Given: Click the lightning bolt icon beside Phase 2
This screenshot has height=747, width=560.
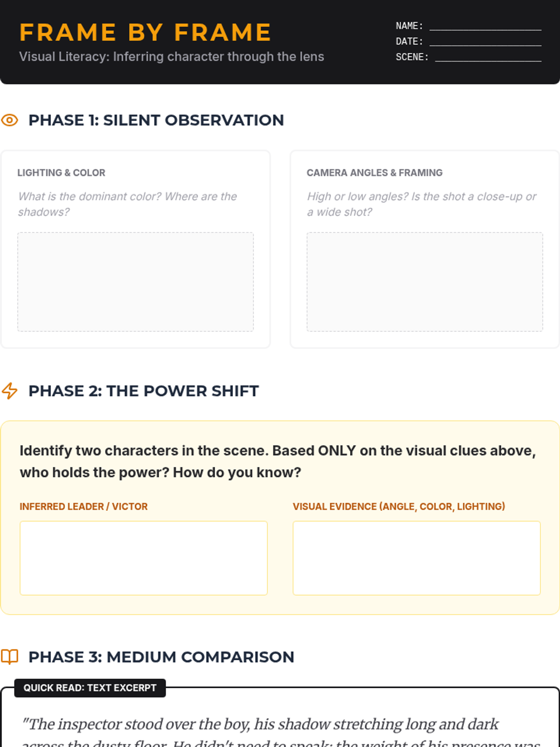Looking at the screenshot, I should [9, 391].
